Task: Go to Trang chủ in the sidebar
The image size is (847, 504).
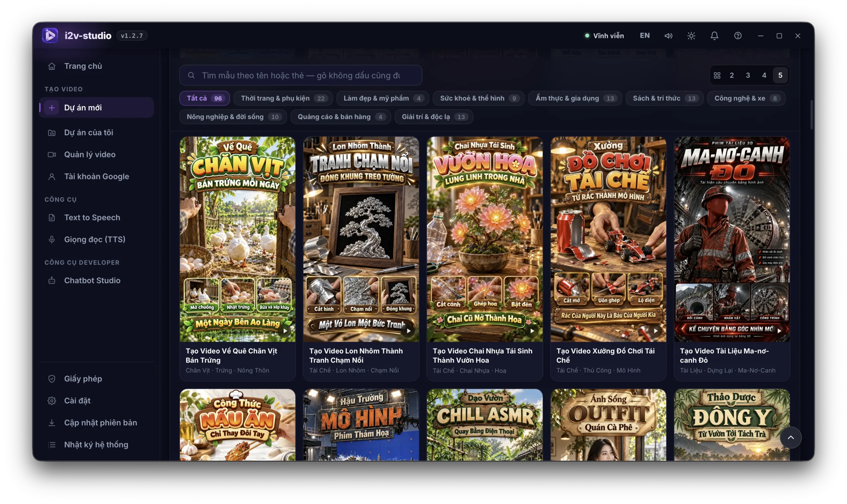Action: pyautogui.click(x=96, y=66)
